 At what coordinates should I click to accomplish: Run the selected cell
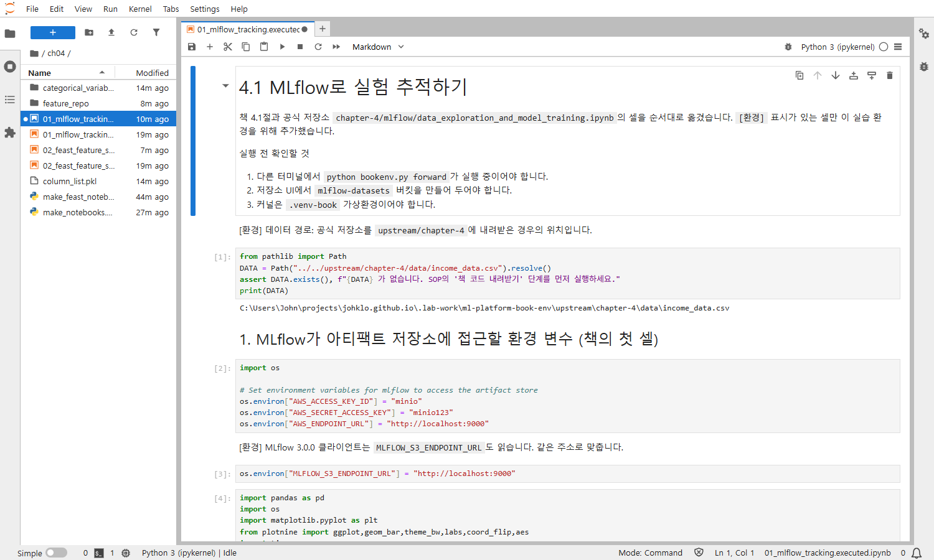[282, 47]
